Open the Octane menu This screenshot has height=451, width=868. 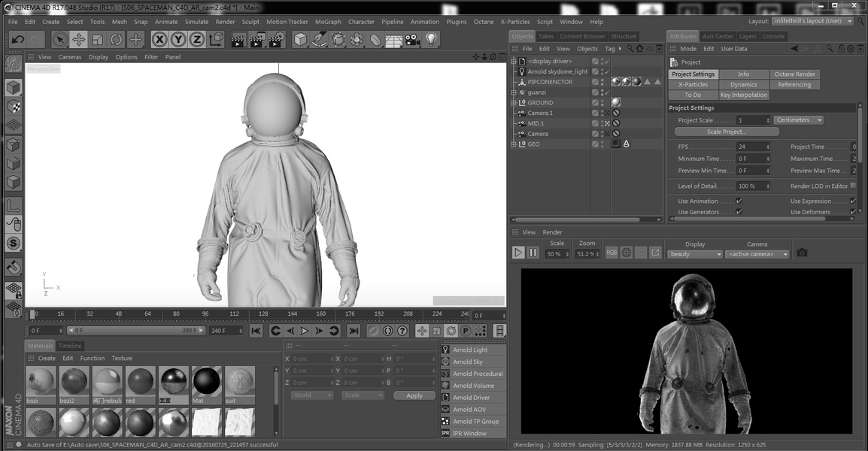coord(484,22)
